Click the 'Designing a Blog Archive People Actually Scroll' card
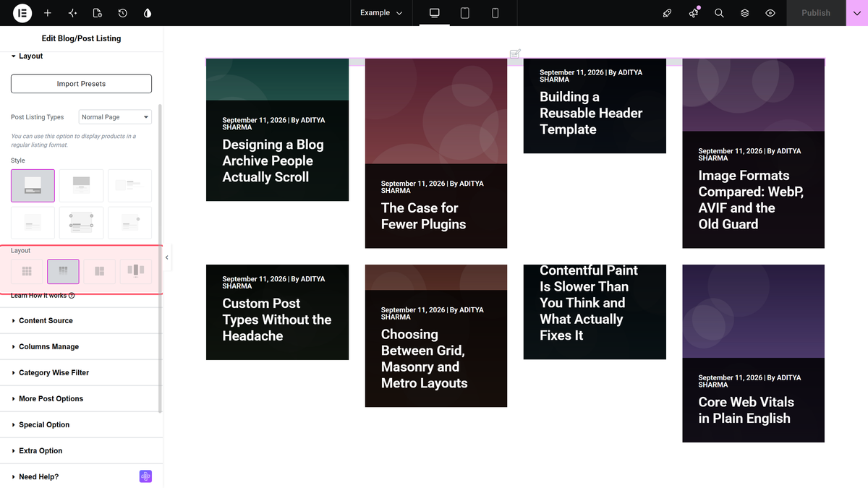868x488 pixels. [277, 129]
